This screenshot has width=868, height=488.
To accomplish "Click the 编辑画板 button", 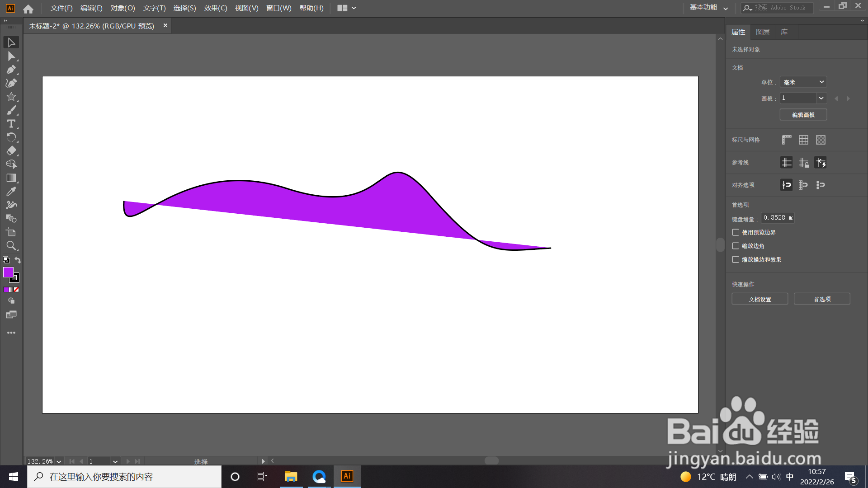I will coord(803,115).
